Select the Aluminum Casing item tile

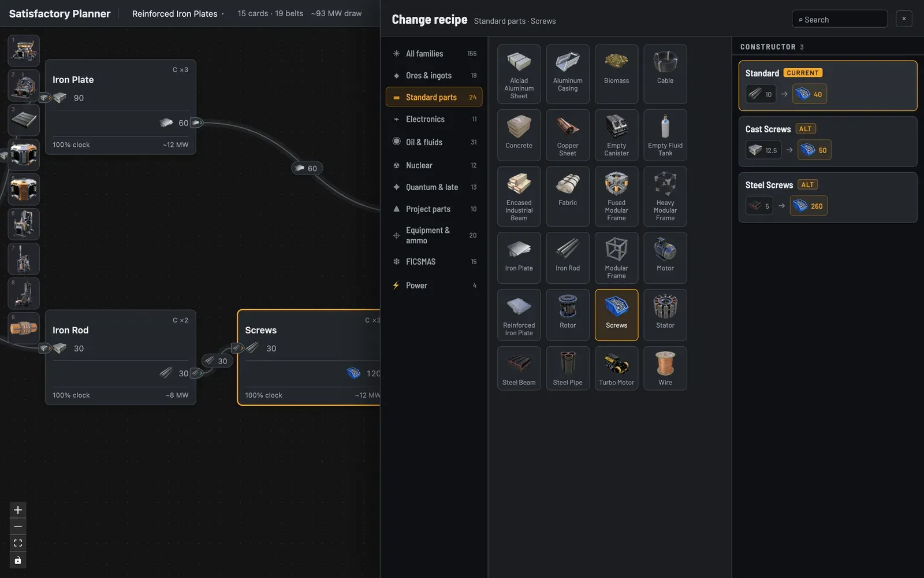coord(568,74)
